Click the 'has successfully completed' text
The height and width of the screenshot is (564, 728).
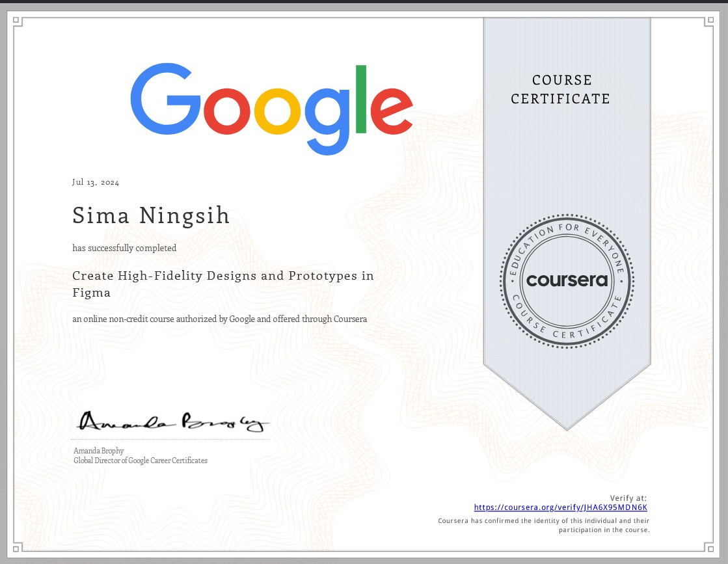[x=124, y=248]
